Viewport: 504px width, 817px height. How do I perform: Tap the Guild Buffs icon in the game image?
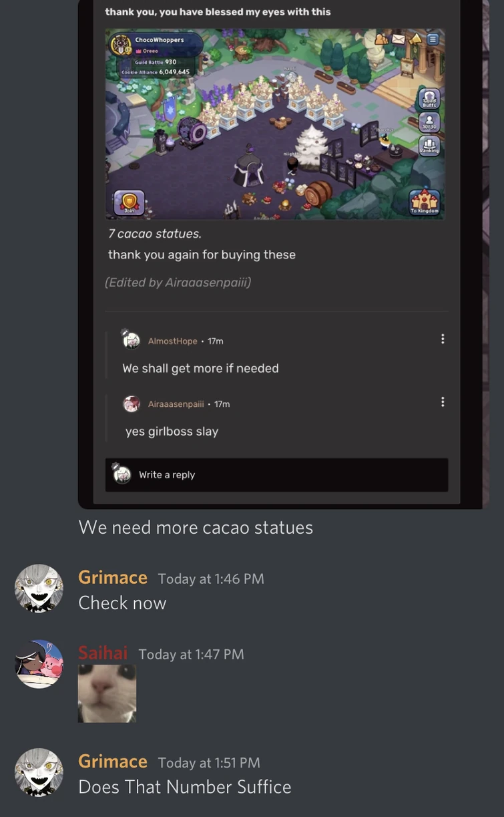[x=429, y=98]
